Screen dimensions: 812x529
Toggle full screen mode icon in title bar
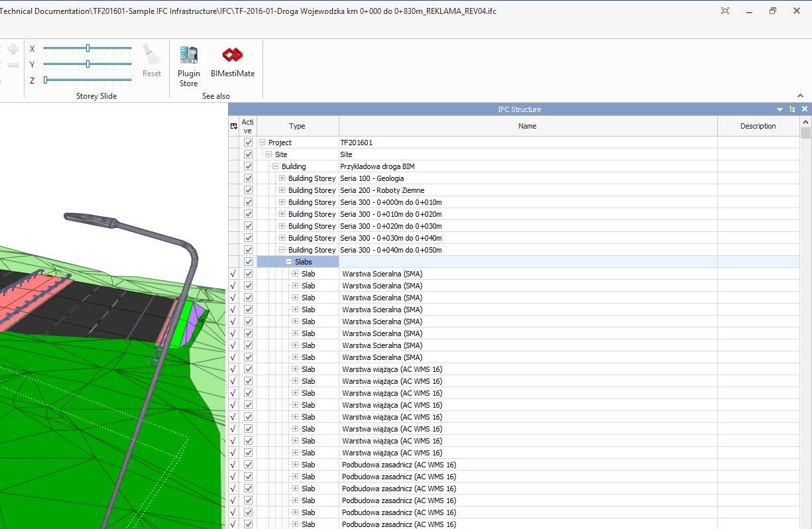click(x=725, y=11)
